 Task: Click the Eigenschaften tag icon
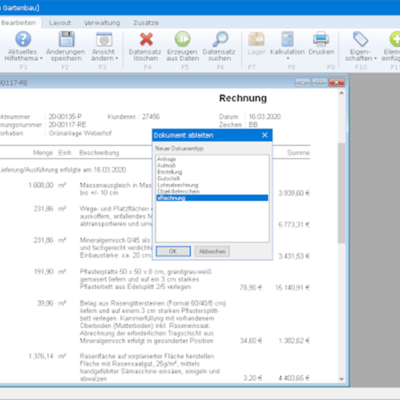[x=360, y=39]
